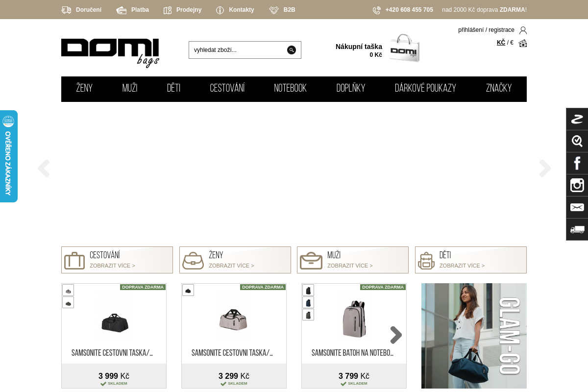Open the black Samsonite travel bag image

tap(115, 322)
